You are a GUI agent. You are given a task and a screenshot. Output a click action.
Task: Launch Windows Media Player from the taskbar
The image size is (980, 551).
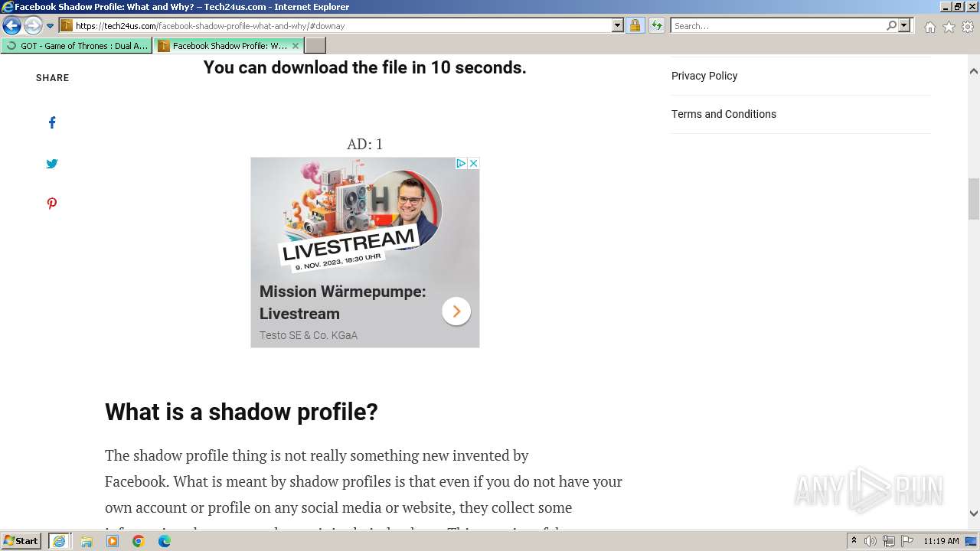(x=113, y=541)
